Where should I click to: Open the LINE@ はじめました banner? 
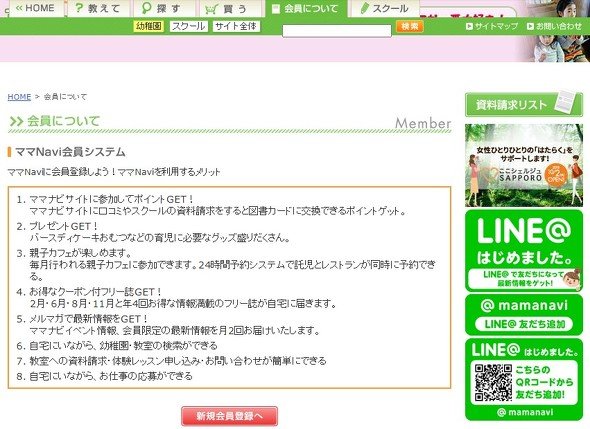(x=524, y=251)
